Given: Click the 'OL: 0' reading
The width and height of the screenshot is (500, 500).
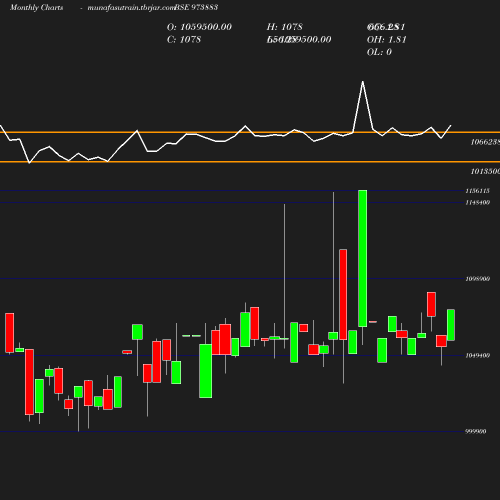Looking at the screenshot, I should (379, 52).
